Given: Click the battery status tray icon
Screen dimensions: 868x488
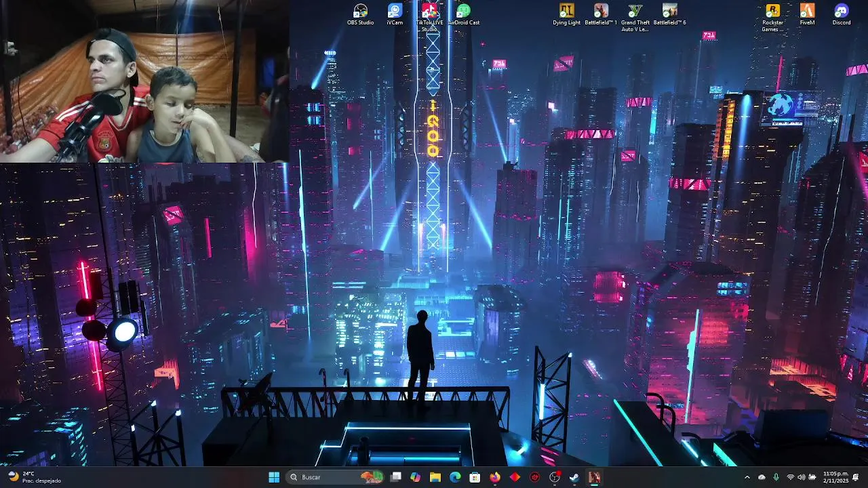Looking at the screenshot, I should click(x=812, y=477).
